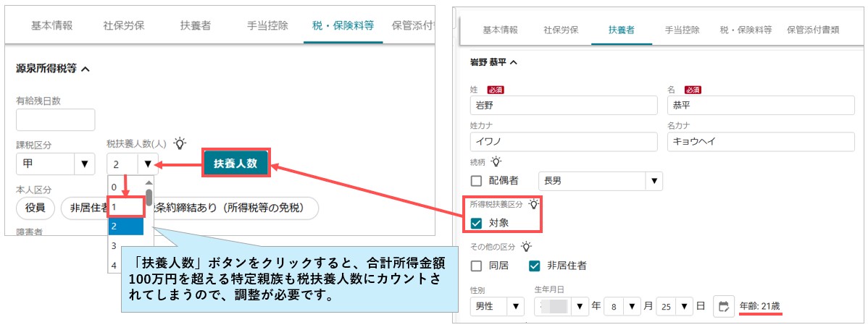Viewport: 868px width, 330px height.
Task: Open 手当控除 tab in right panel
Action: point(682,30)
